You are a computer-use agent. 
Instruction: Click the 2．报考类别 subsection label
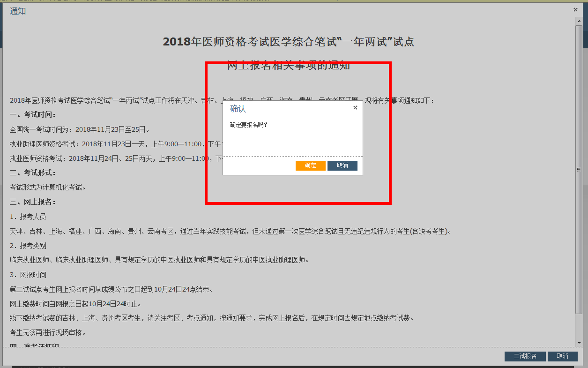28,246
